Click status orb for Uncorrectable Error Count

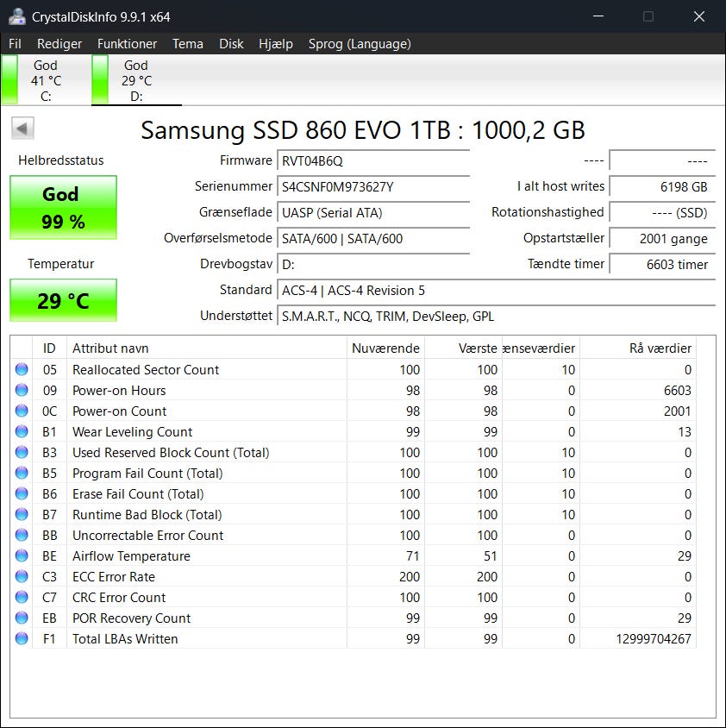point(22,535)
